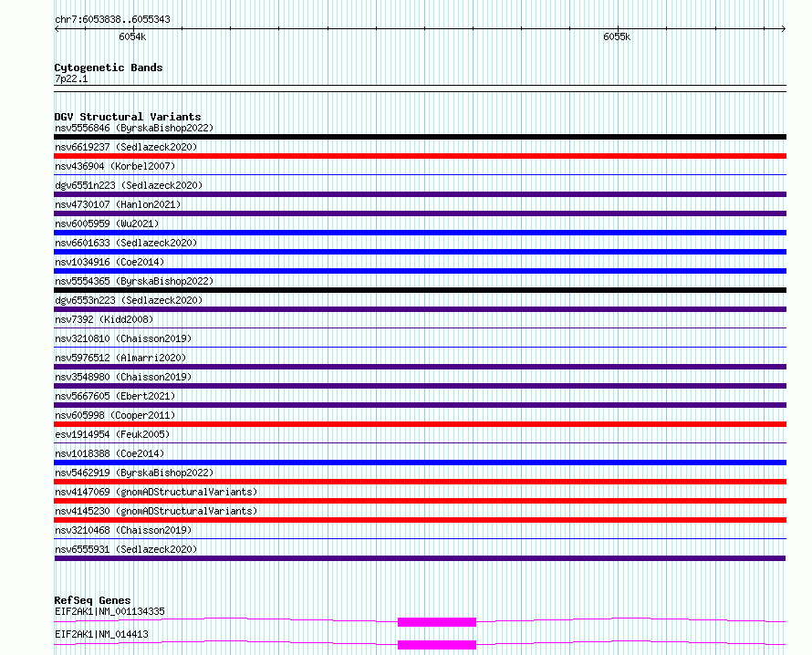This screenshot has width=812, height=655.
Task: Select the red nsv4147069 variant bar
Action: (x=420, y=501)
